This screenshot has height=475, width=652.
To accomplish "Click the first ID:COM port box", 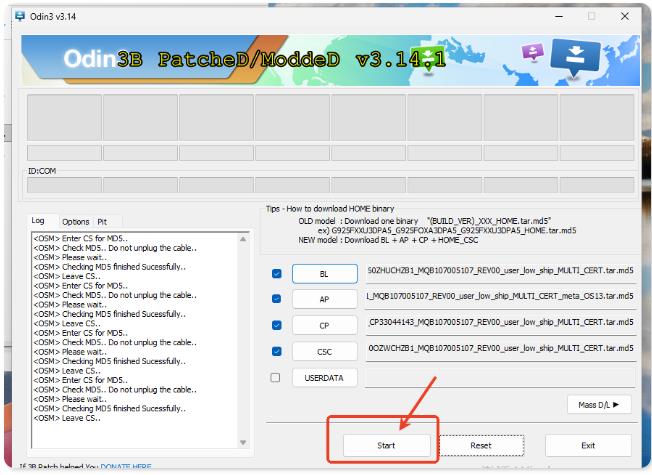I will (64, 185).
